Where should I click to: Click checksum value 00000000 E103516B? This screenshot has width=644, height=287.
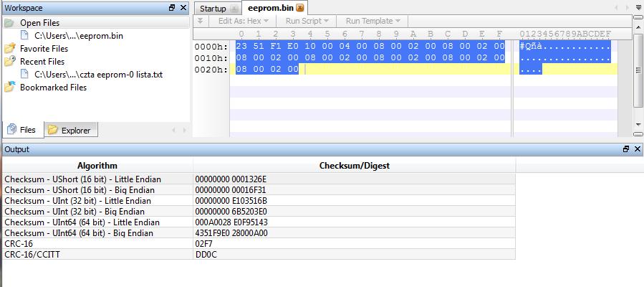231,201
